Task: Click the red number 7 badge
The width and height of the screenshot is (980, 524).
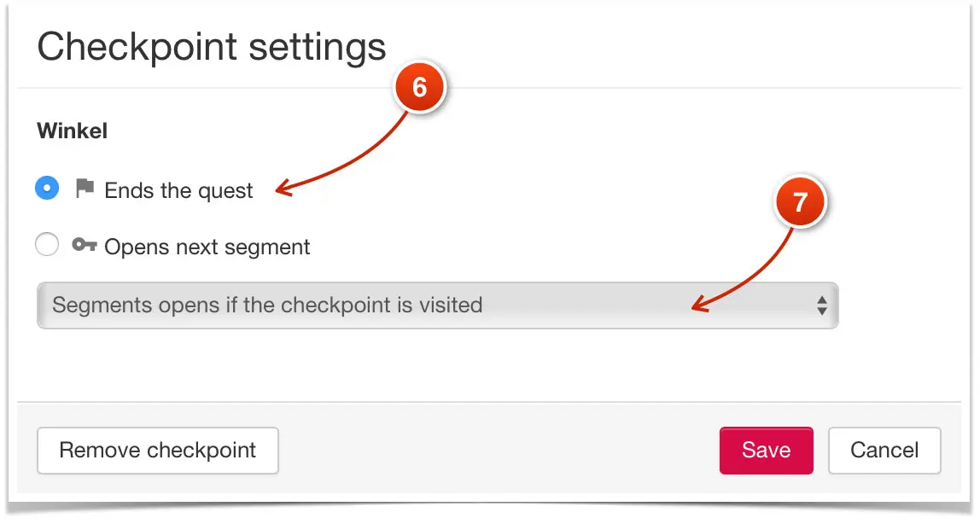Action: pyautogui.click(x=800, y=201)
